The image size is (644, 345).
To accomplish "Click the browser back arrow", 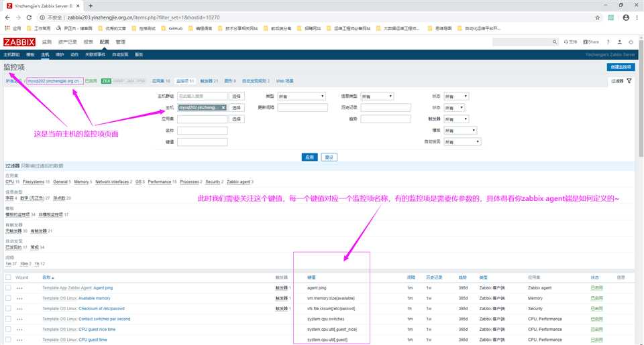I will (x=7, y=17).
